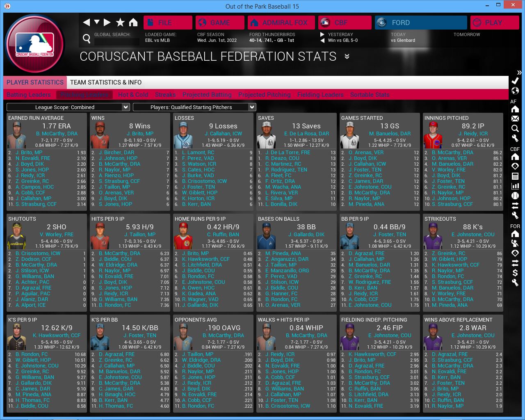Open the FOR home icon
Viewport: 525px width, 420px height.
tap(515, 234)
